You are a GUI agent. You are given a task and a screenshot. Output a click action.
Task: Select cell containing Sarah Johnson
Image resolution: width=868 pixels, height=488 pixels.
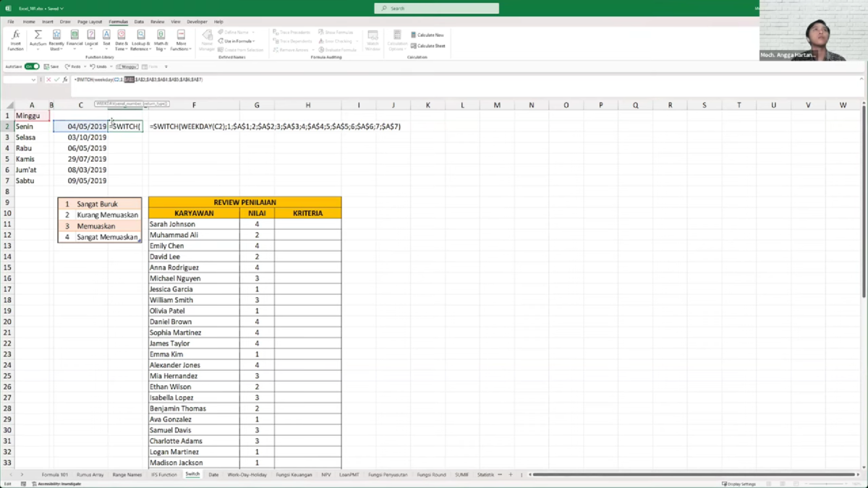pos(194,224)
